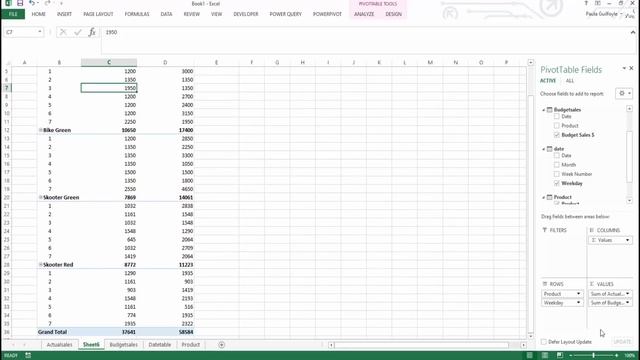640x360 pixels.
Task: Open the Name Box dropdown
Action: [40, 32]
